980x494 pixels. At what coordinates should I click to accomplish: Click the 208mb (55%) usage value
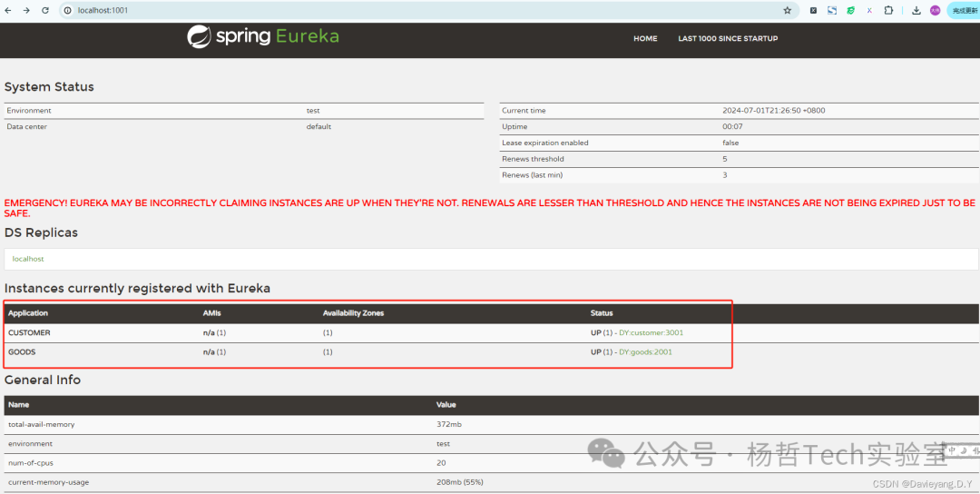click(459, 483)
